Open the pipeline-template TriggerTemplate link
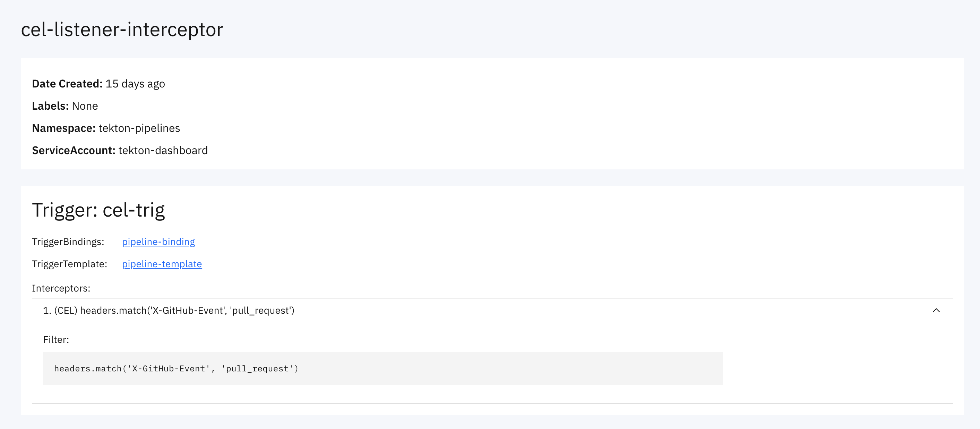980x429 pixels. [162, 263]
